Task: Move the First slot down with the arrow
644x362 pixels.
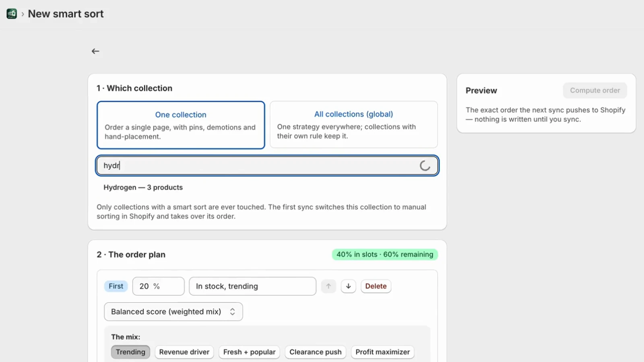Action: point(349,286)
